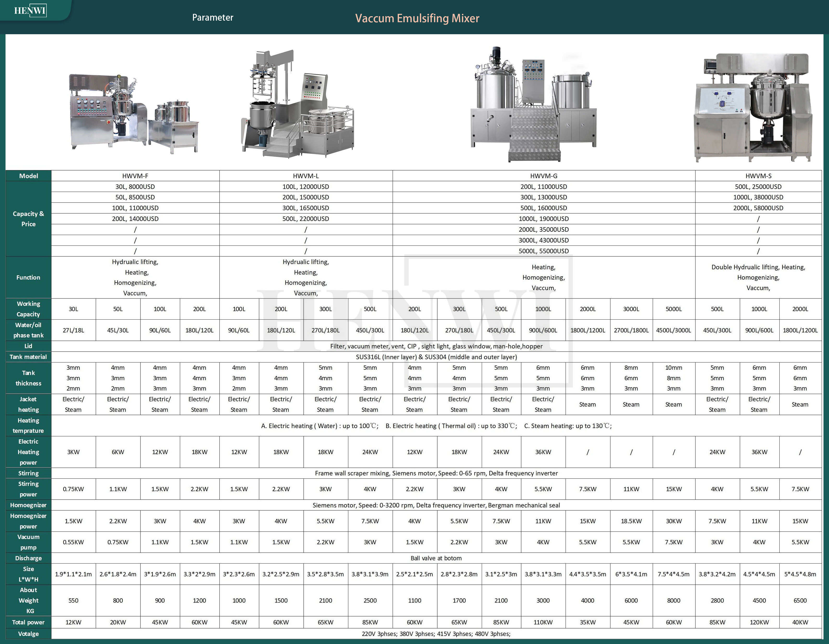This screenshot has width=829, height=644.
Task: Select the HWVM-F machine product photo
Action: click(134, 114)
